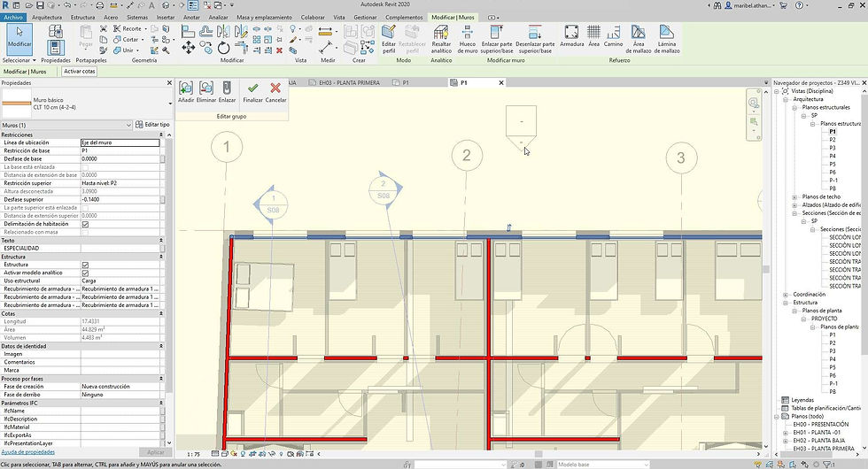Image resolution: width=868 pixels, height=469 pixels.
Task: Open the Archivo menu
Action: [13, 17]
